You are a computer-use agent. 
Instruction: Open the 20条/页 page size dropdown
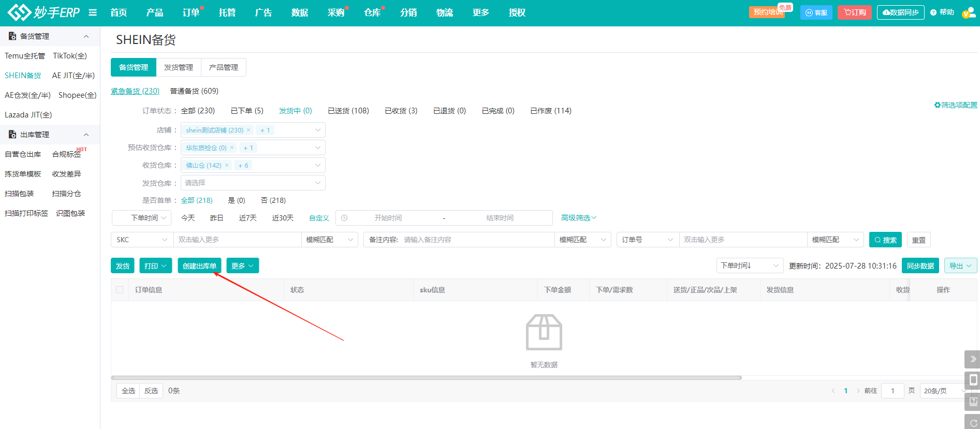tap(945, 391)
